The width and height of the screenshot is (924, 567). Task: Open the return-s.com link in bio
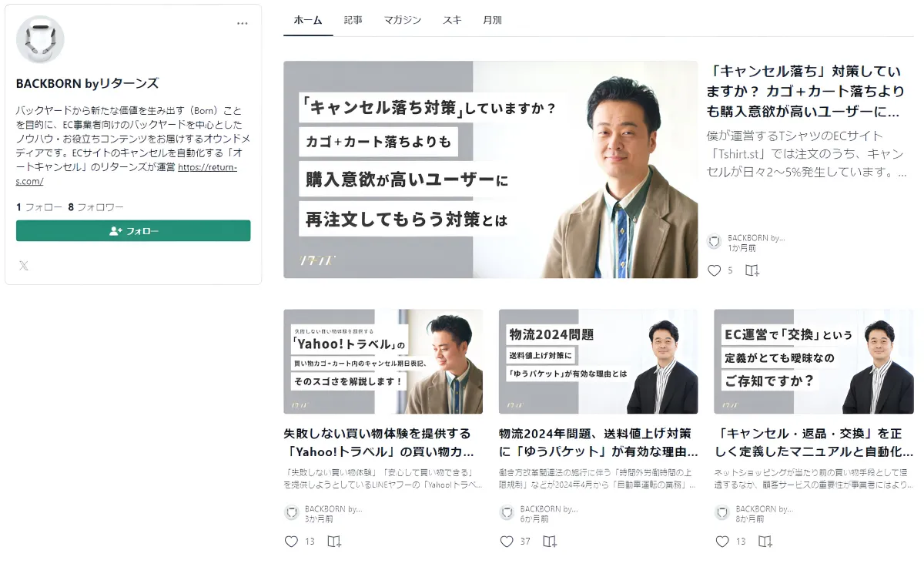coord(208,167)
